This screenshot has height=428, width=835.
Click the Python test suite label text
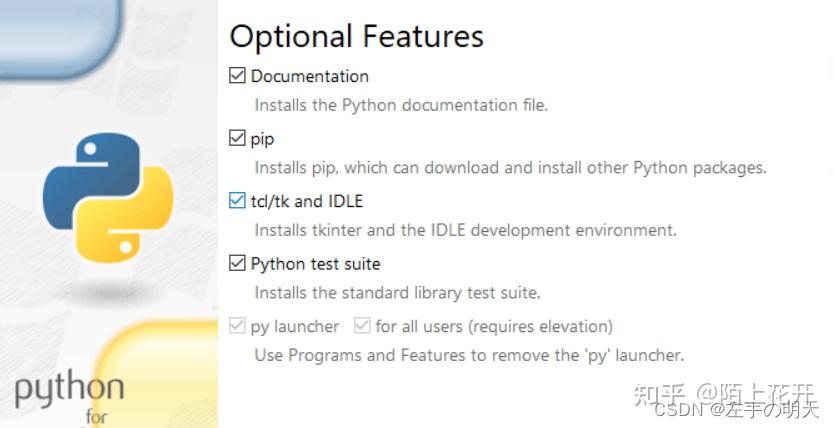pos(315,265)
